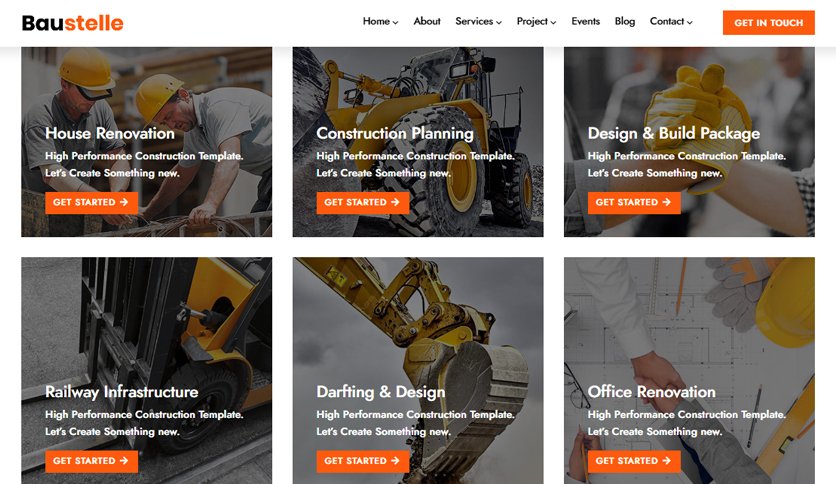
Task: Open the Design & Build Package title
Action: pos(674,133)
